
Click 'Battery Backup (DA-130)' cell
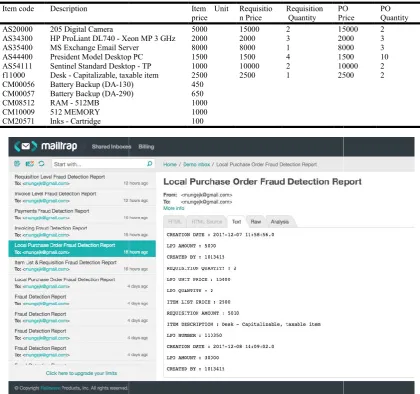(x=92, y=84)
